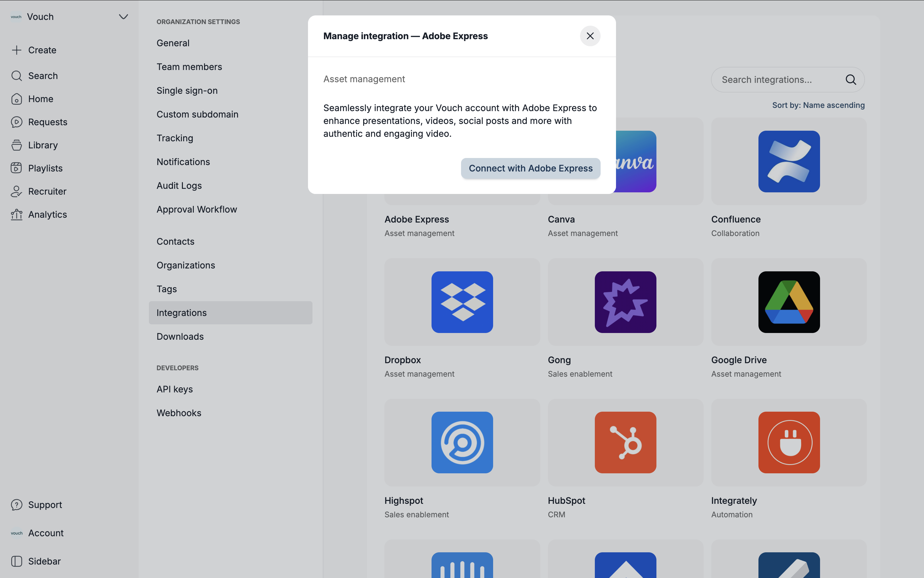Viewport: 924px width, 578px height.
Task: Open Organizations settings page
Action: coord(230,265)
